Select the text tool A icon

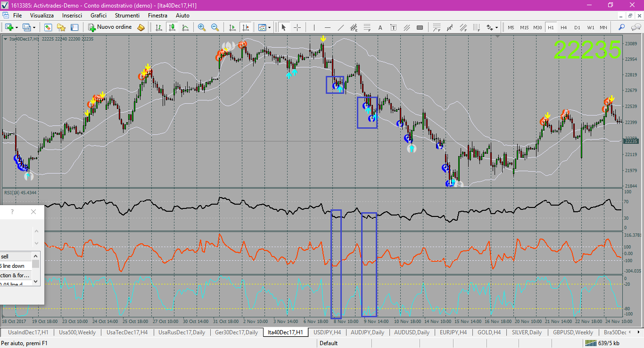380,27
